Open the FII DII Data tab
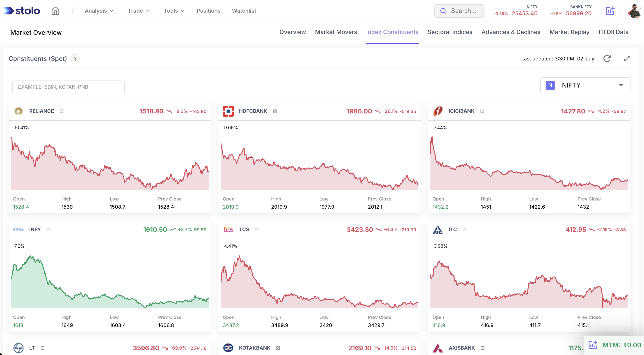 pyautogui.click(x=613, y=32)
